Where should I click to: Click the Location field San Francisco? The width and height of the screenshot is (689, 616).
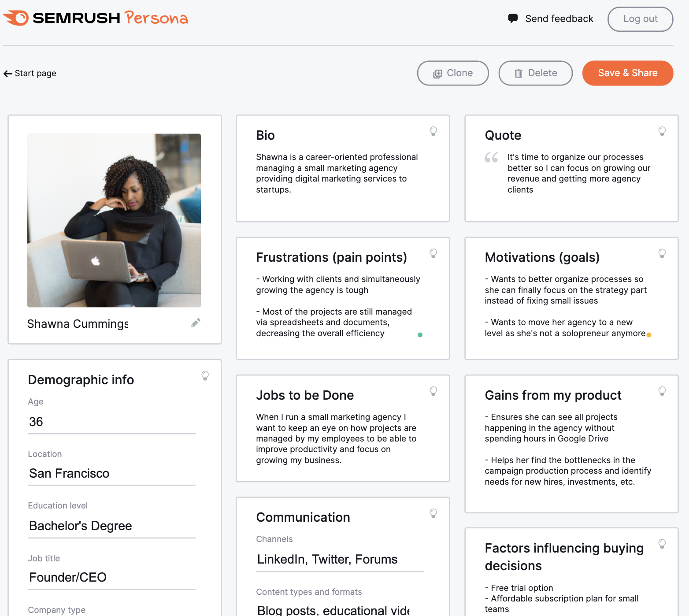click(111, 474)
